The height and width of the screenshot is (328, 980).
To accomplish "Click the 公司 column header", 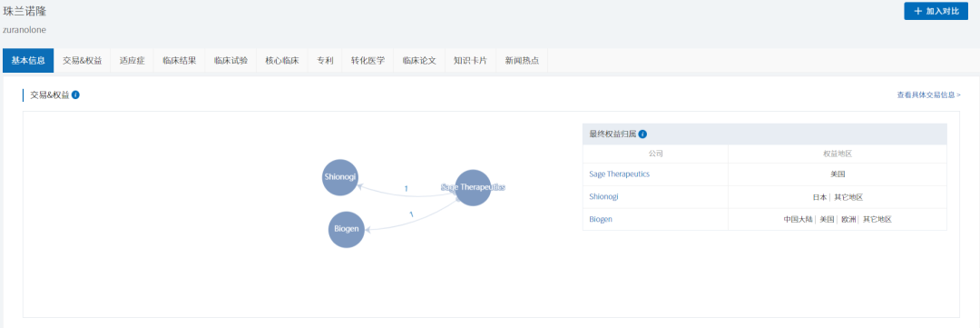I will pyautogui.click(x=656, y=154).
